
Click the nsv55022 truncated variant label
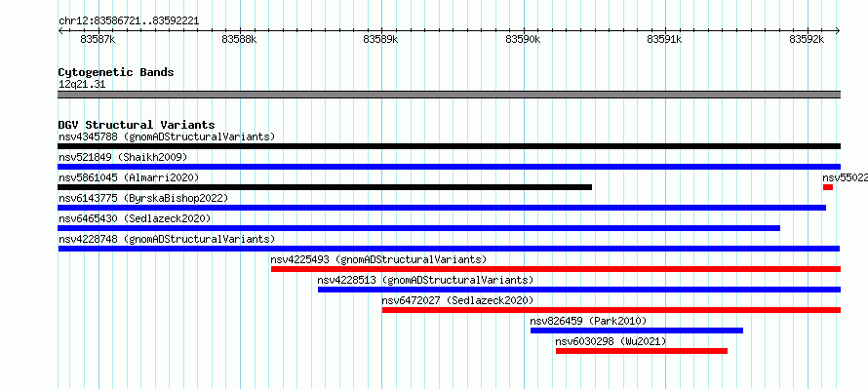point(845,177)
